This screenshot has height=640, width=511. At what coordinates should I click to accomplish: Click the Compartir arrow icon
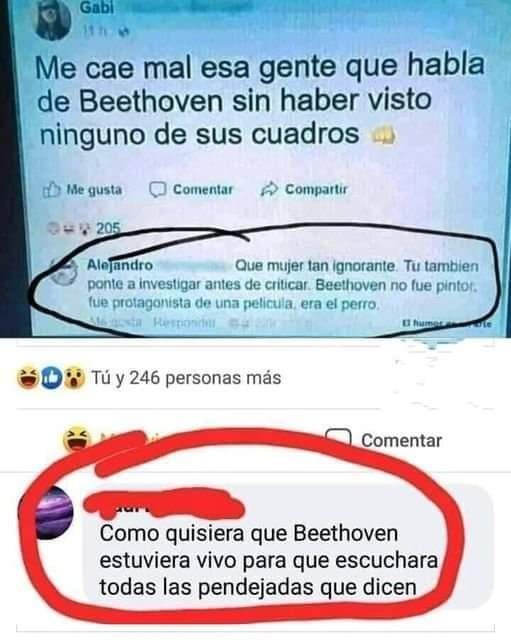pyautogui.click(x=269, y=189)
